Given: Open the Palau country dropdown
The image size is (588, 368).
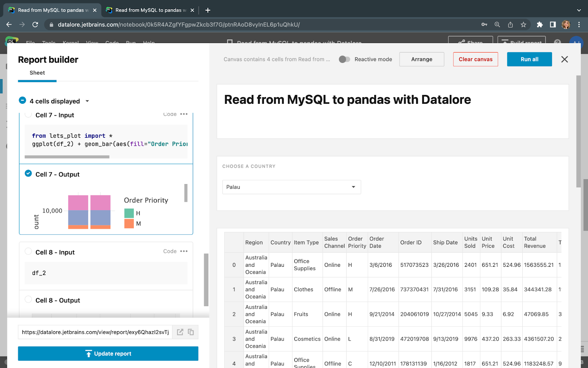Looking at the screenshot, I should (291, 187).
